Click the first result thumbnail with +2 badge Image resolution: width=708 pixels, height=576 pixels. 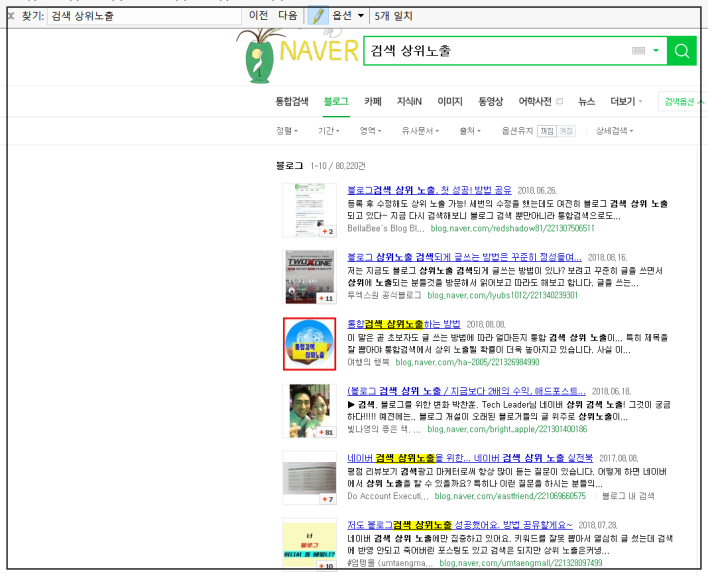[309, 210]
